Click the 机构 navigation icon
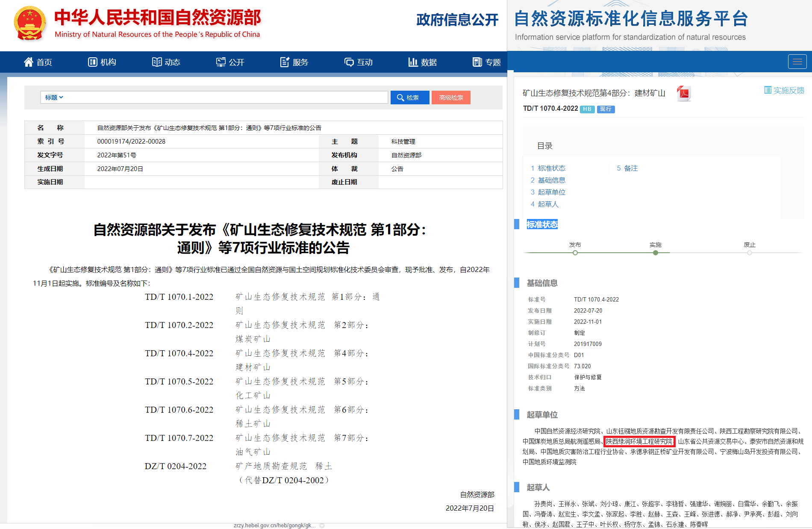Image resolution: width=812 pixels, height=529 pixels. pyautogui.click(x=92, y=62)
